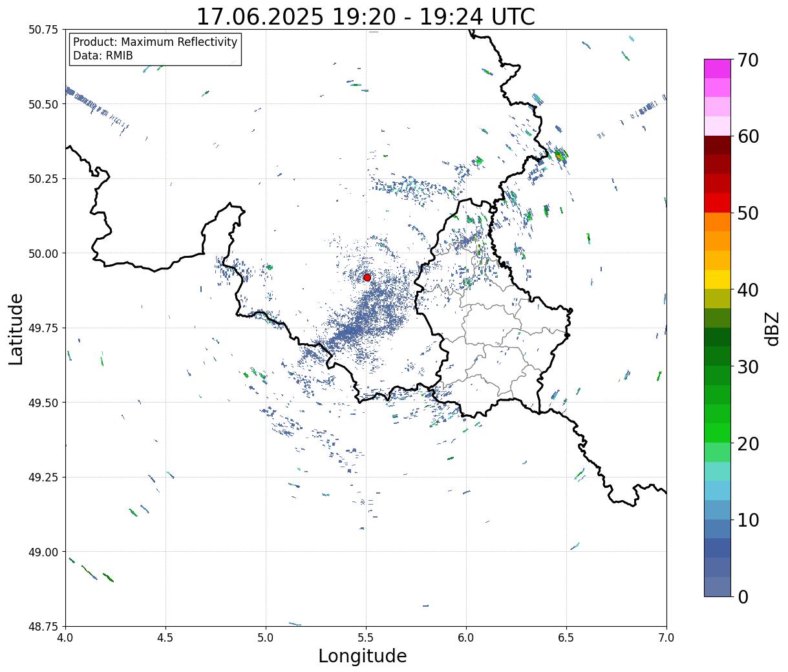This screenshot has width=788, height=672.
Task: Click the latitude tick label 50.50
Action: 43,104
